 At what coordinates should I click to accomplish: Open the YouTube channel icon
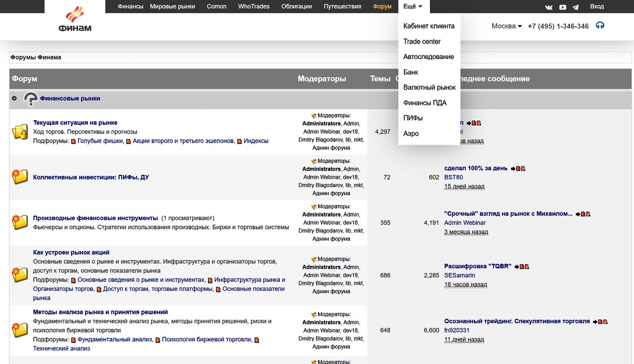point(563,7)
